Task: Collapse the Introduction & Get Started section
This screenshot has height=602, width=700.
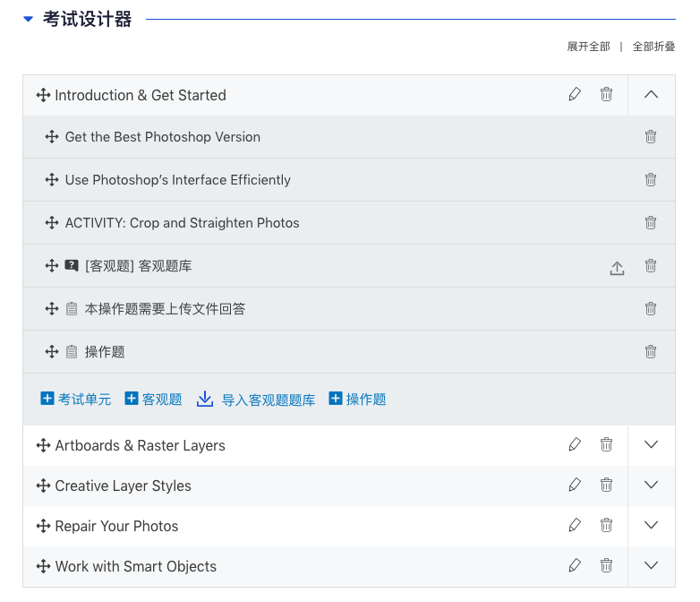Action: [651, 94]
